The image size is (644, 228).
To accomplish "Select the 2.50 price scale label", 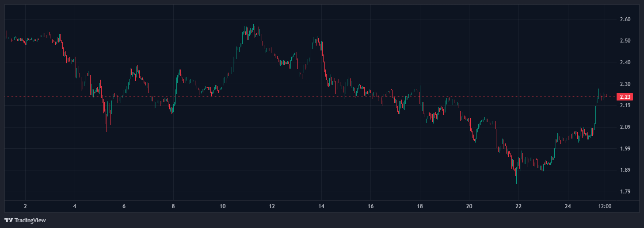I will coord(625,41).
